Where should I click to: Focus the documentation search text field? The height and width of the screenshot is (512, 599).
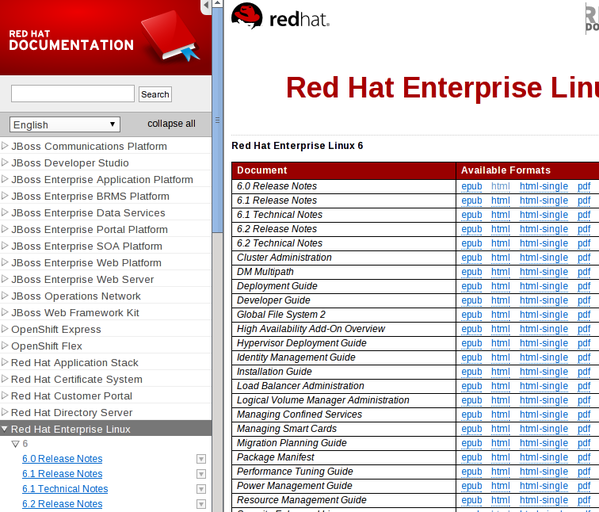click(x=73, y=94)
